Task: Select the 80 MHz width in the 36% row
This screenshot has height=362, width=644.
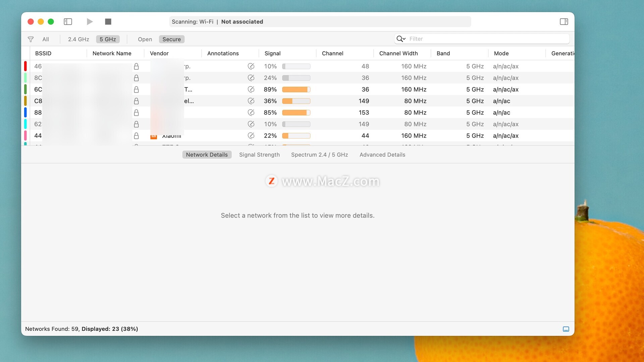Action: tap(415, 101)
